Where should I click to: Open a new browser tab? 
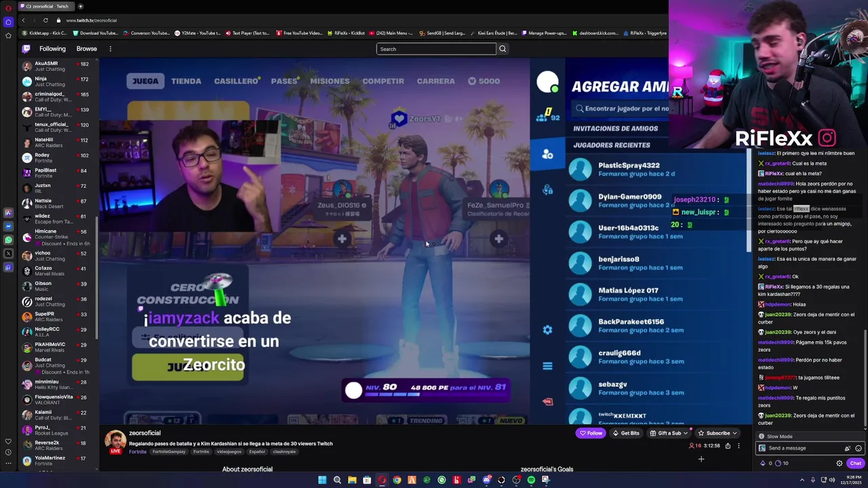click(x=80, y=6)
